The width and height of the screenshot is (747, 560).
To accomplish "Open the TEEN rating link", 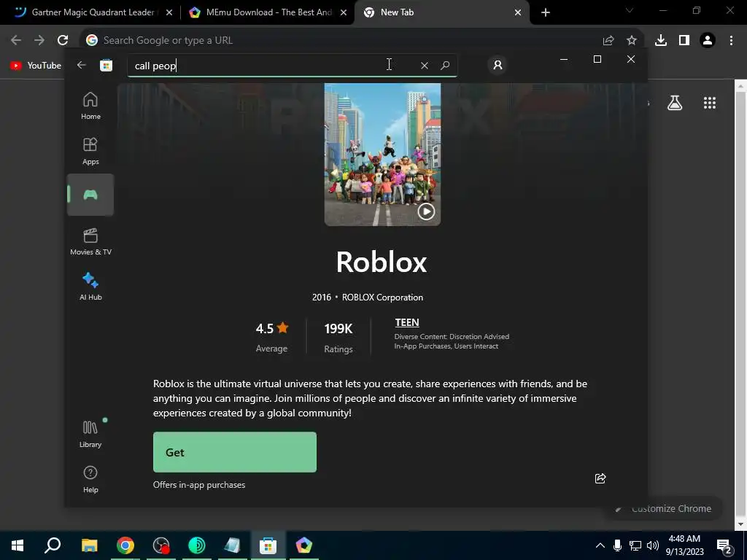I will [407, 322].
